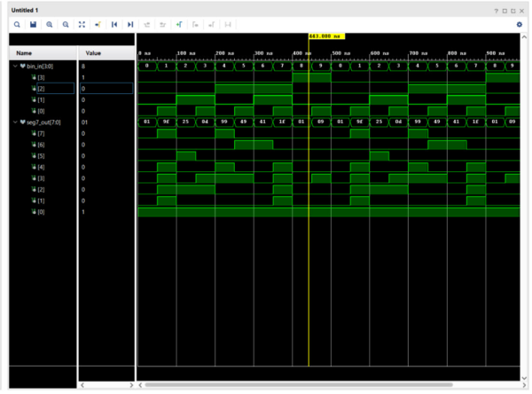Select bit [2] of seg7_out
This screenshot has height=394, width=532.
coord(41,190)
